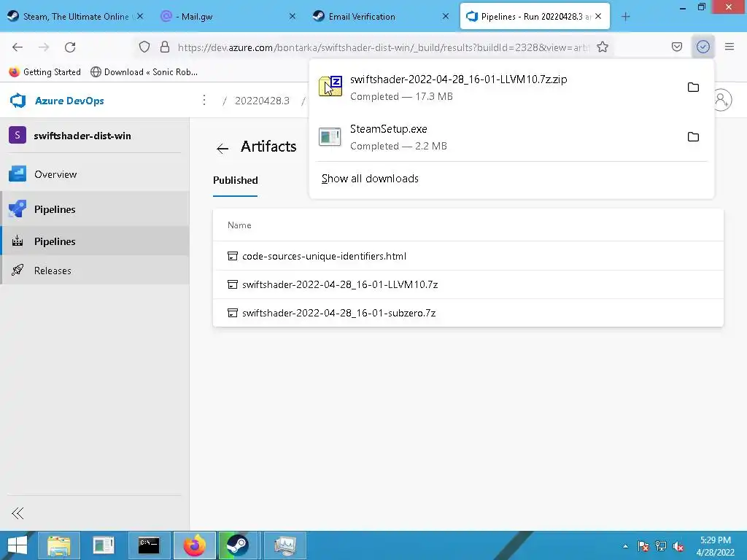Open the tracking protection shield icon

144,47
